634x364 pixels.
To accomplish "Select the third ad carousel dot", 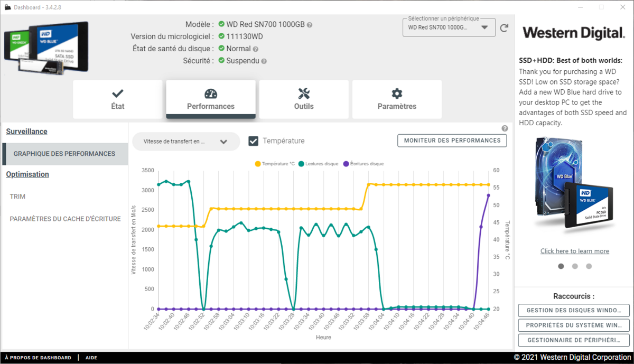I will click(589, 266).
